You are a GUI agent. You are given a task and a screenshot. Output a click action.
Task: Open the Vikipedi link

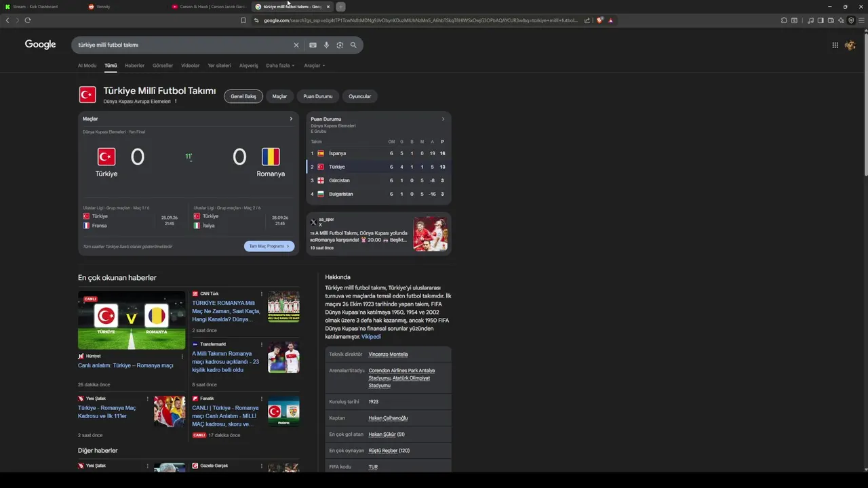coord(371,337)
